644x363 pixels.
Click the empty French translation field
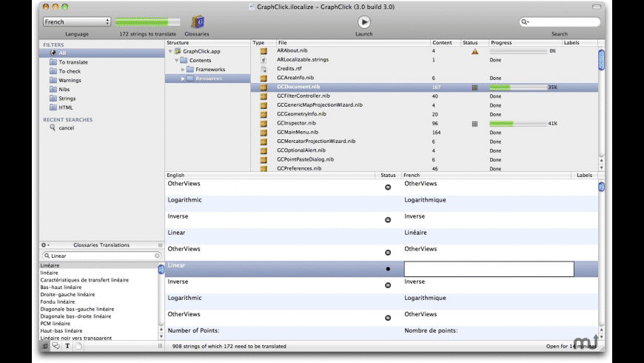(x=489, y=269)
